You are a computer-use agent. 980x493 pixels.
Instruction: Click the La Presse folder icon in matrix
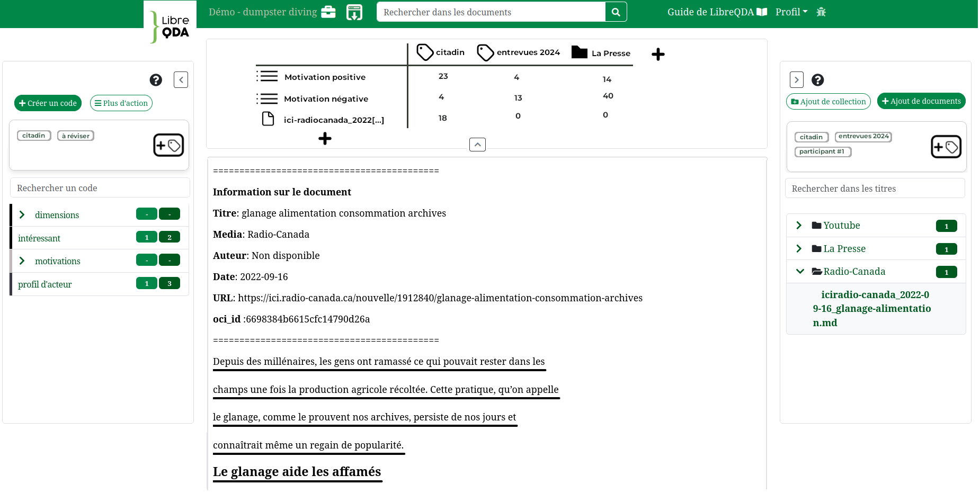click(x=580, y=52)
